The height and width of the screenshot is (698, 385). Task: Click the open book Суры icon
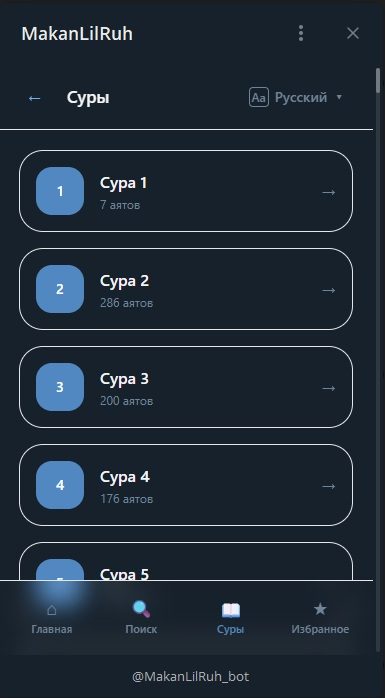(231, 610)
